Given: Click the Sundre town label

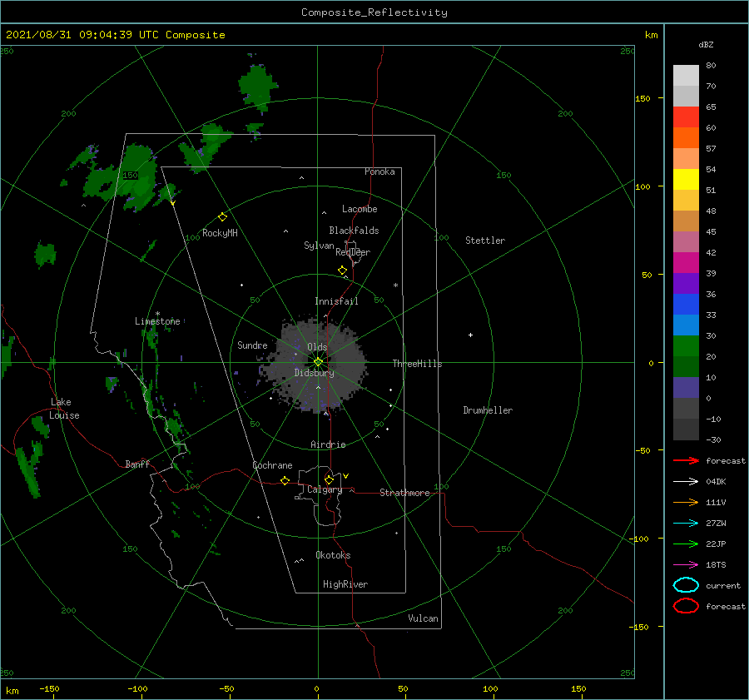Looking at the screenshot, I should [252, 345].
